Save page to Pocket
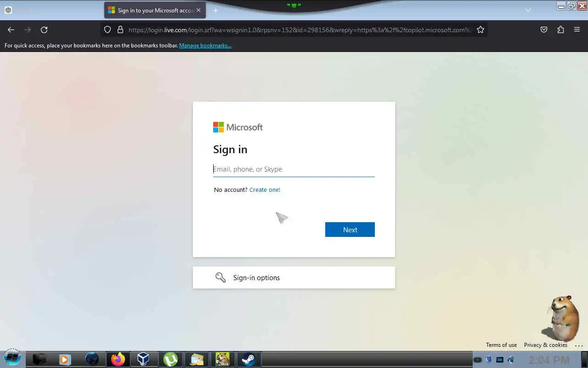Screen dimensions: 588x368 (x=544, y=29)
